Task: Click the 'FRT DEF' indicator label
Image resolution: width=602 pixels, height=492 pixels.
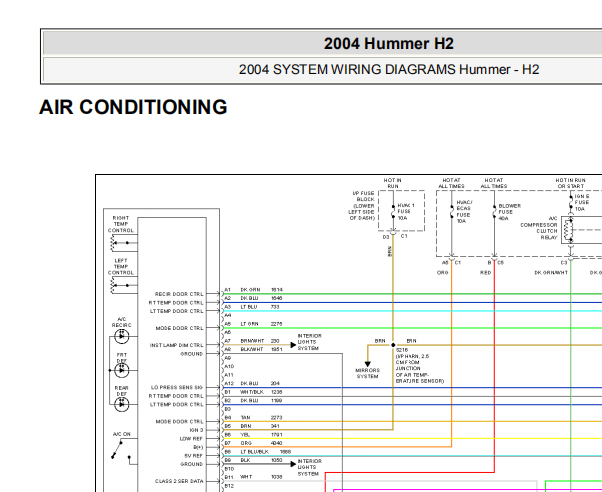Action: 121,358
